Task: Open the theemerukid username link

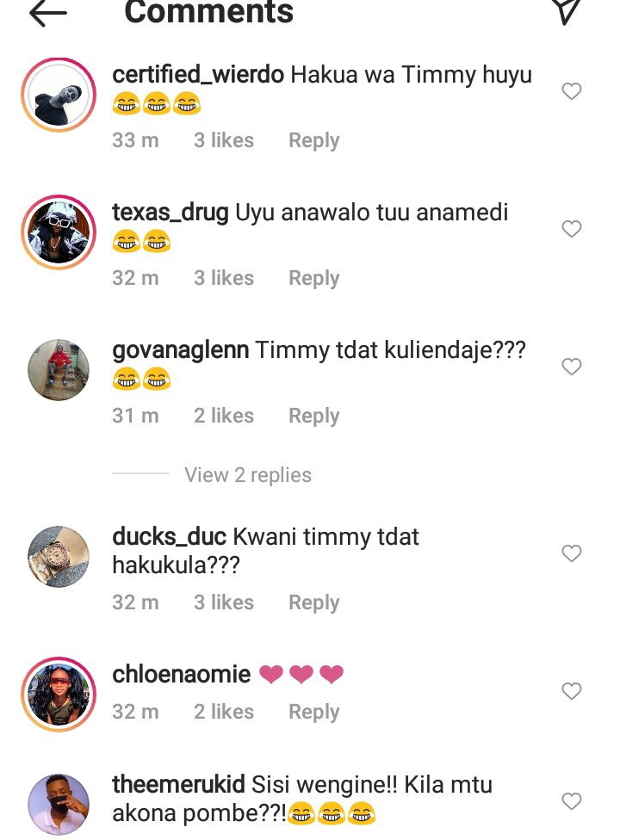Action: tap(178, 784)
